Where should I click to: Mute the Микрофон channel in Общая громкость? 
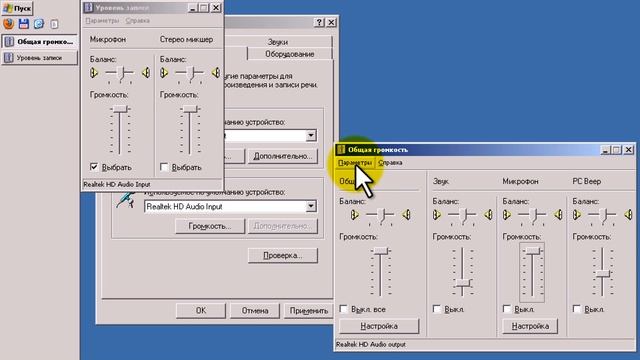(507, 309)
